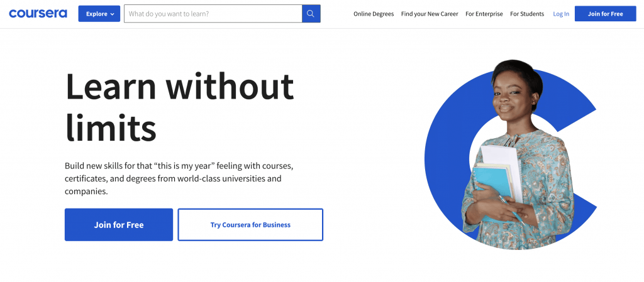Click the magnifying glass search icon
Image resolution: width=644 pixels, height=282 pixels.
(311, 14)
